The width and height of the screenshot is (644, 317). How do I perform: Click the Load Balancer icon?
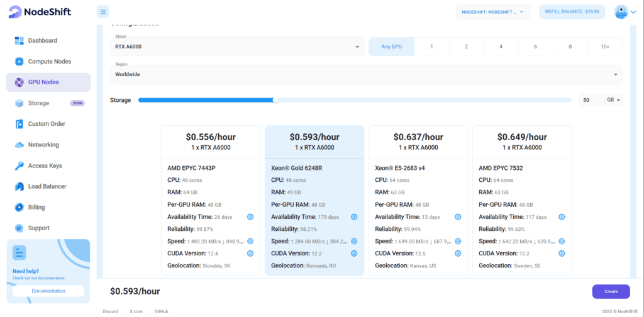coord(19,186)
